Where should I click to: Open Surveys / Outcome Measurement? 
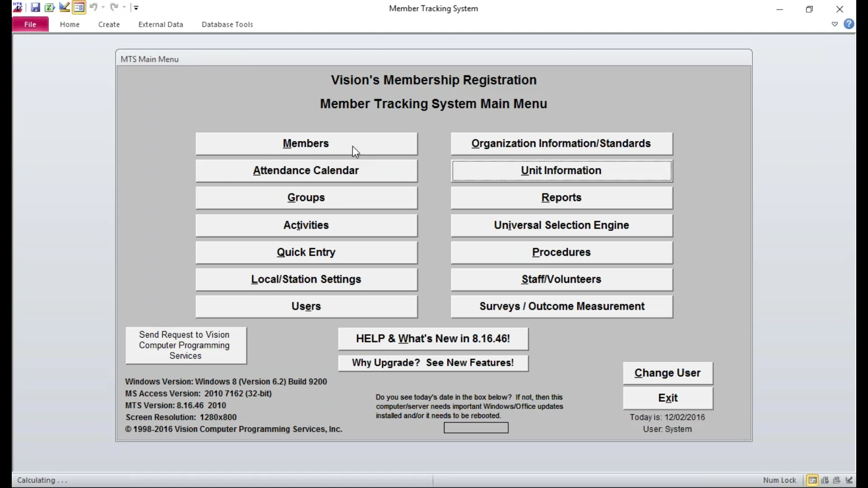click(x=561, y=306)
